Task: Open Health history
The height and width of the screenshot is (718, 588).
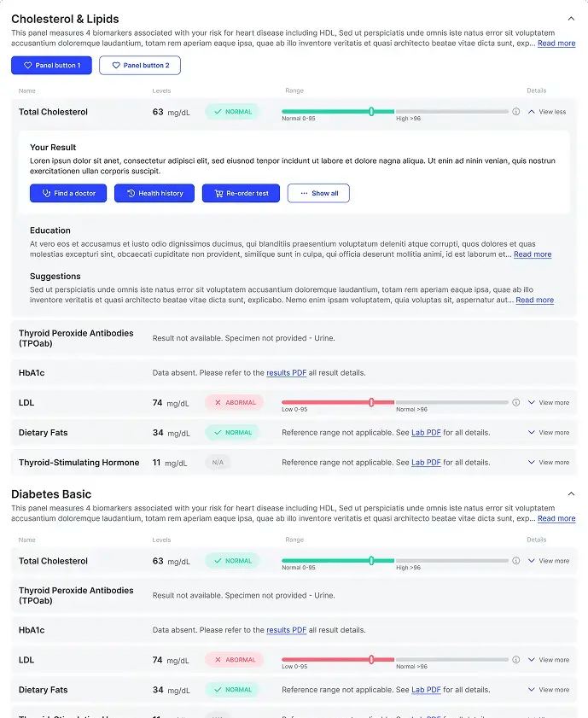Action: point(154,193)
